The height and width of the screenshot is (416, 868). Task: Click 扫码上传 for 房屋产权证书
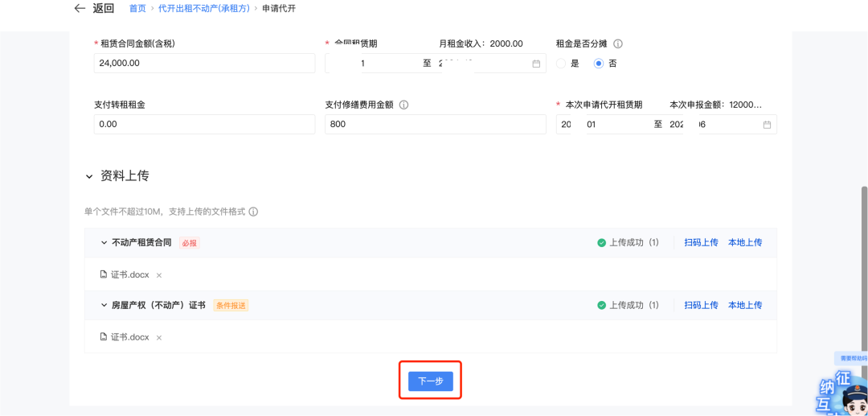(701, 305)
